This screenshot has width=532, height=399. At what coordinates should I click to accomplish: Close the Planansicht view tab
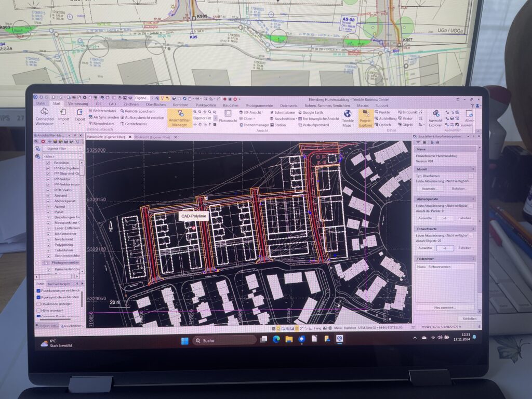point(130,137)
